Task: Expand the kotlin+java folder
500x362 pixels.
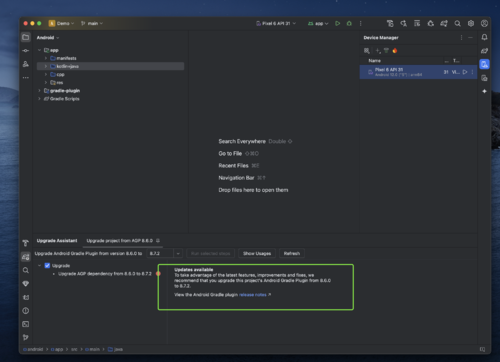Action: point(46,66)
